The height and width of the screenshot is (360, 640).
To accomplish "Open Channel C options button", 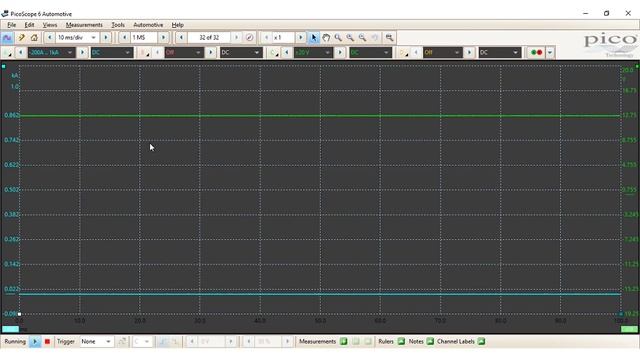I will 274,53.
